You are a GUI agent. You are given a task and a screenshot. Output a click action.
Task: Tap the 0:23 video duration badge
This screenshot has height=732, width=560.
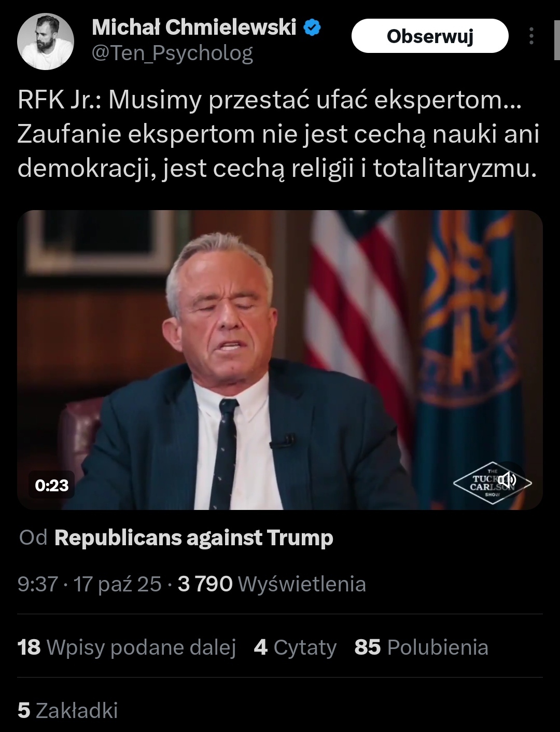tap(52, 485)
